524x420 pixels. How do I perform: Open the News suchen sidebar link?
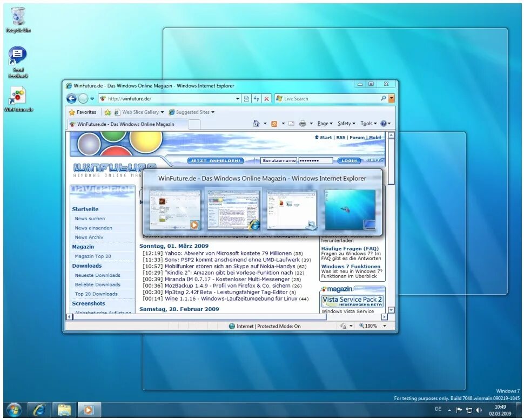(x=90, y=219)
